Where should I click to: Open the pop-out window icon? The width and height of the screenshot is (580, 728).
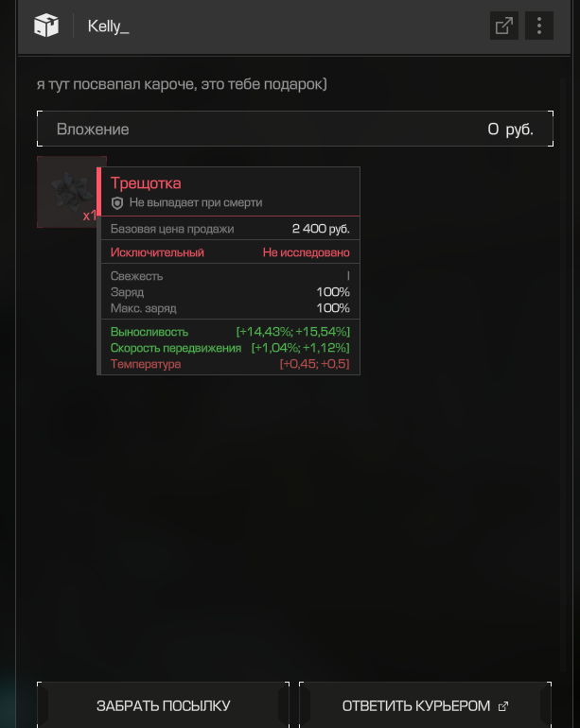503,26
